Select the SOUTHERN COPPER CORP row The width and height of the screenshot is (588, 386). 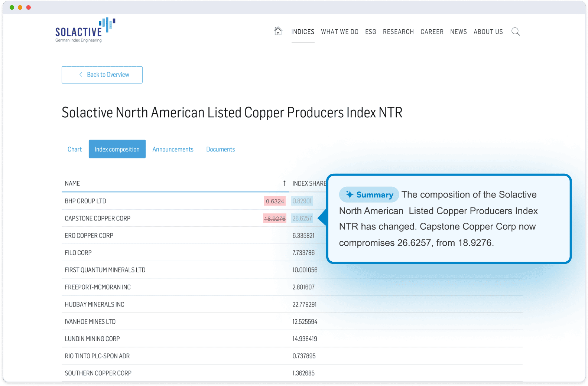coord(292,373)
